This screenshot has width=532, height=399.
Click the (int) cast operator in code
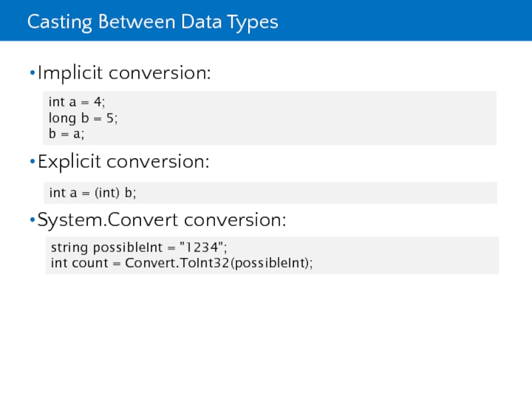tap(108, 193)
